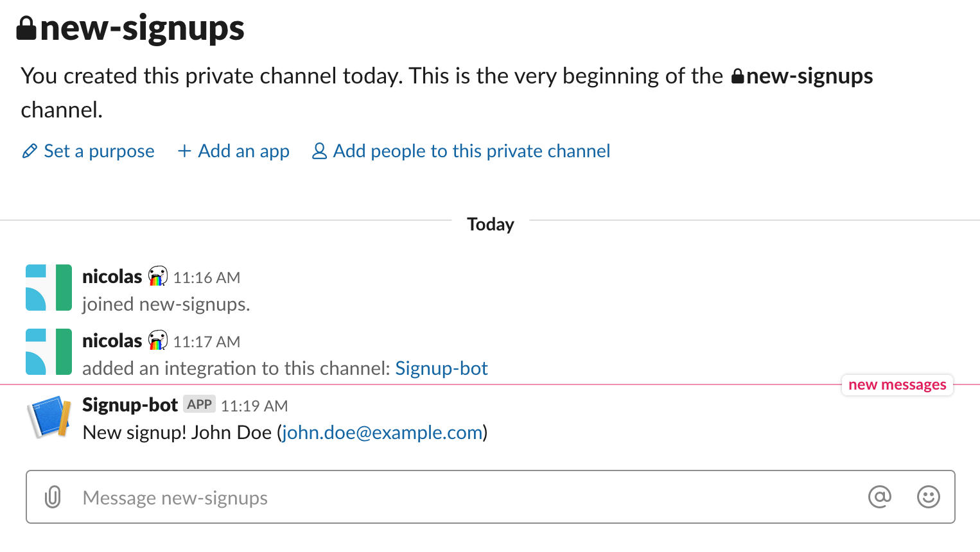Image resolution: width=980 pixels, height=552 pixels.
Task: Click the paperclip attachment icon
Action: point(53,497)
